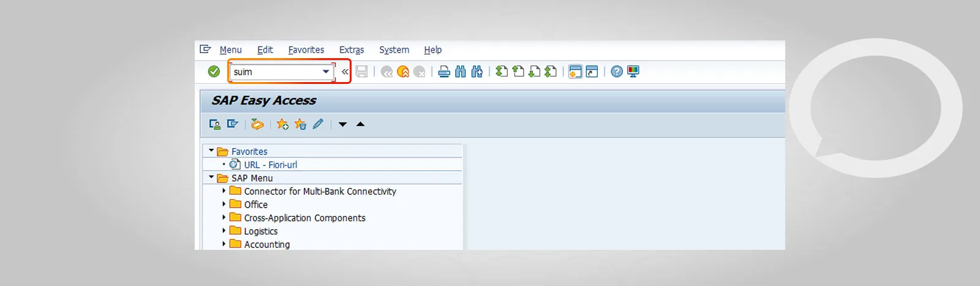Click the move favorite up arrow
This screenshot has width=980, height=286.
[360, 124]
